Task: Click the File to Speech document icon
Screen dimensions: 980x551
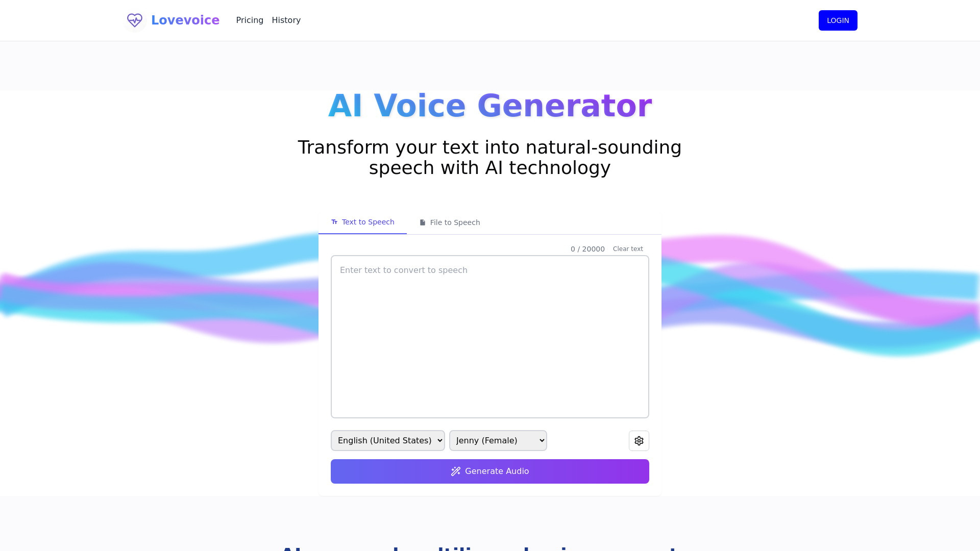Action: click(x=423, y=222)
